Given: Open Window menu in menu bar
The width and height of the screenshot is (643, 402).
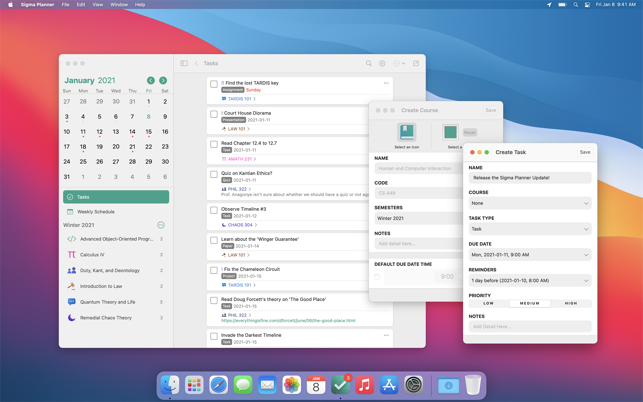Looking at the screenshot, I should (x=119, y=5).
